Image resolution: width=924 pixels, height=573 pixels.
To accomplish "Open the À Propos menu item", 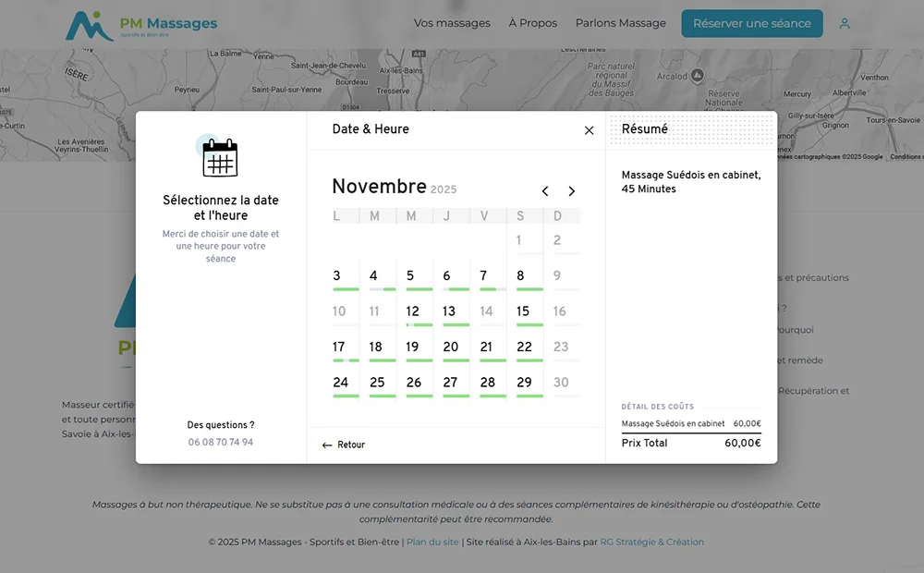I will 532,23.
